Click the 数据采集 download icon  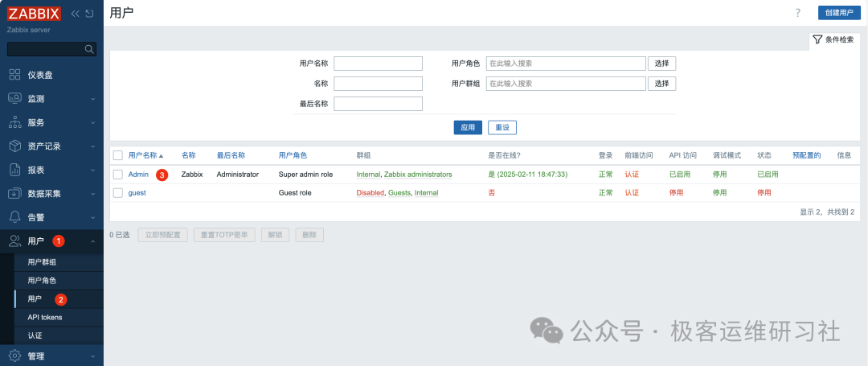[x=14, y=194]
